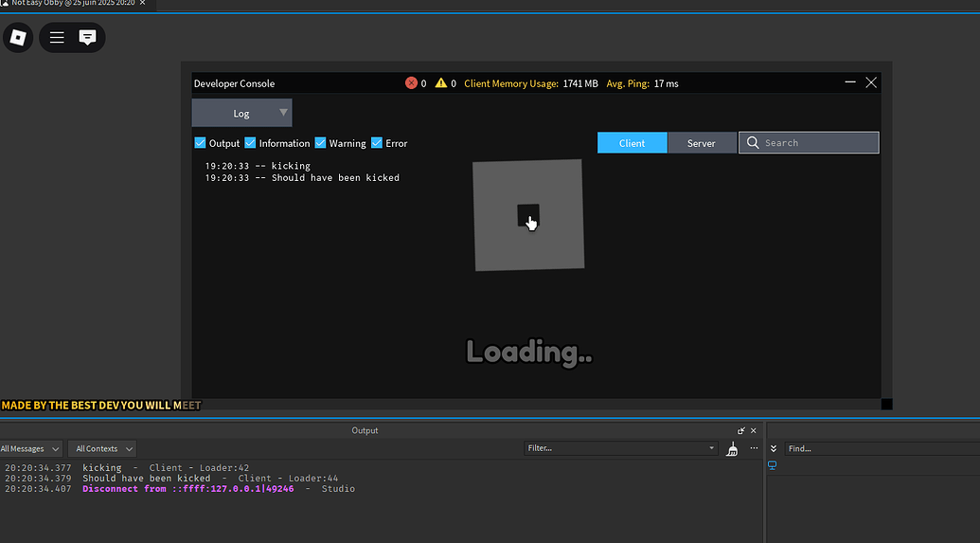Click the double-chevron icon beside Find
Viewport: 980px width, 543px height.
pyautogui.click(x=774, y=448)
